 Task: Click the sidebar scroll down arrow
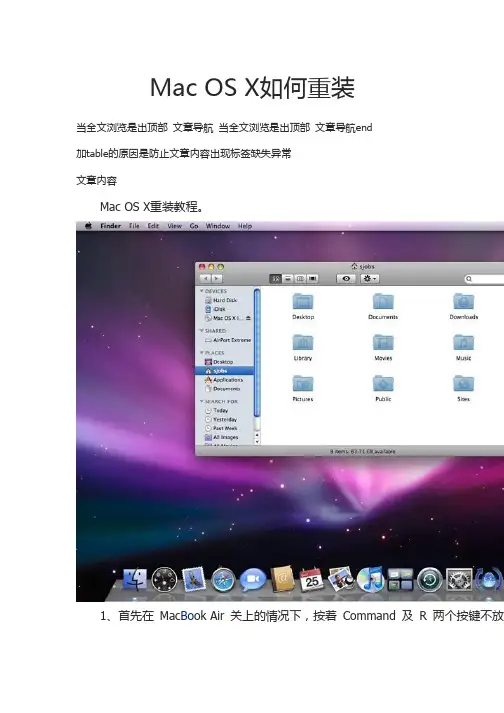pos(257,441)
